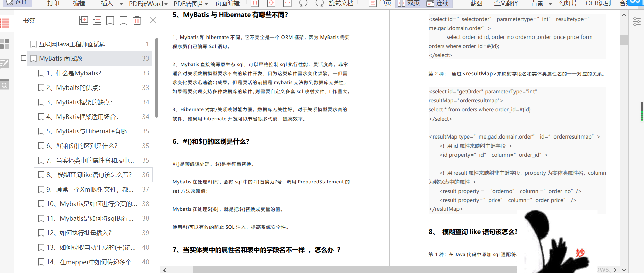Open bookmark 7、当实体类中的属性名和表中...

coord(93,160)
